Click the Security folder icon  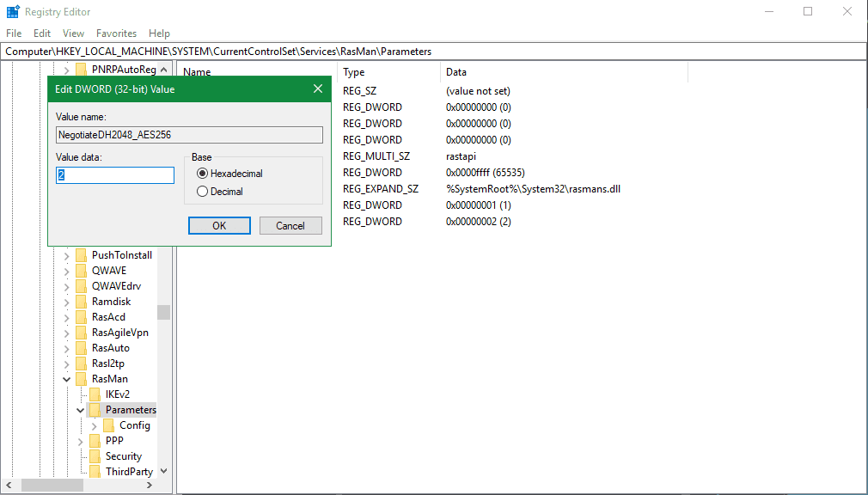pyautogui.click(x=95, y=456)
